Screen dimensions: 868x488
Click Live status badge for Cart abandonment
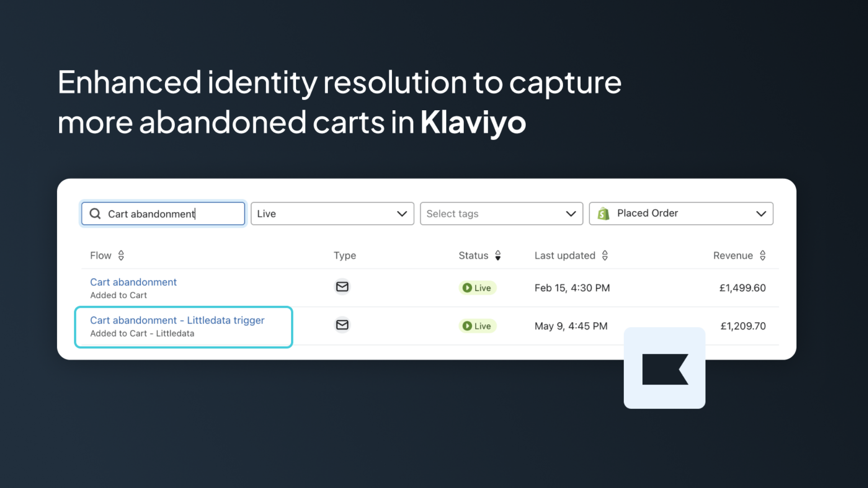(x=477, y=288)
